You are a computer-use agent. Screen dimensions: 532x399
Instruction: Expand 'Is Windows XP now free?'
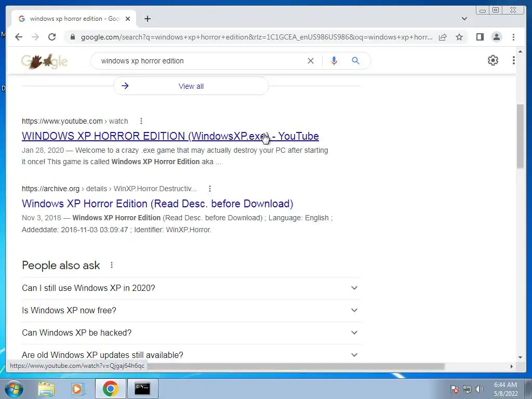[x=190, y=311]
